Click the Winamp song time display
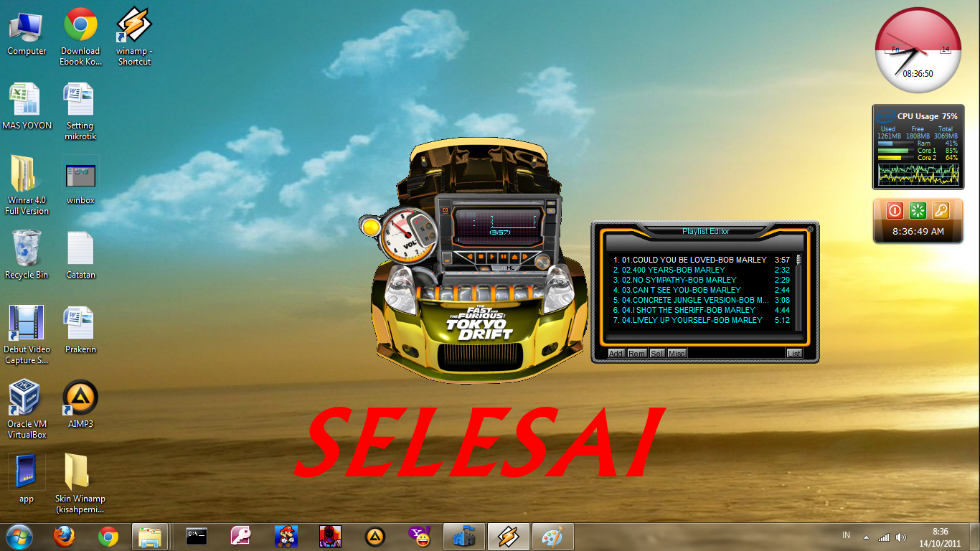Screen dimensions: 980x551 500,232
